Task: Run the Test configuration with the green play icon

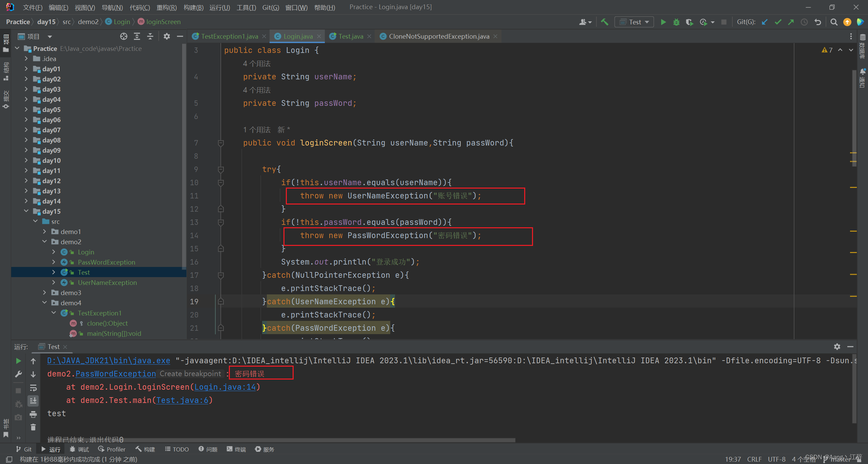Action: click(x=663, y=22)
